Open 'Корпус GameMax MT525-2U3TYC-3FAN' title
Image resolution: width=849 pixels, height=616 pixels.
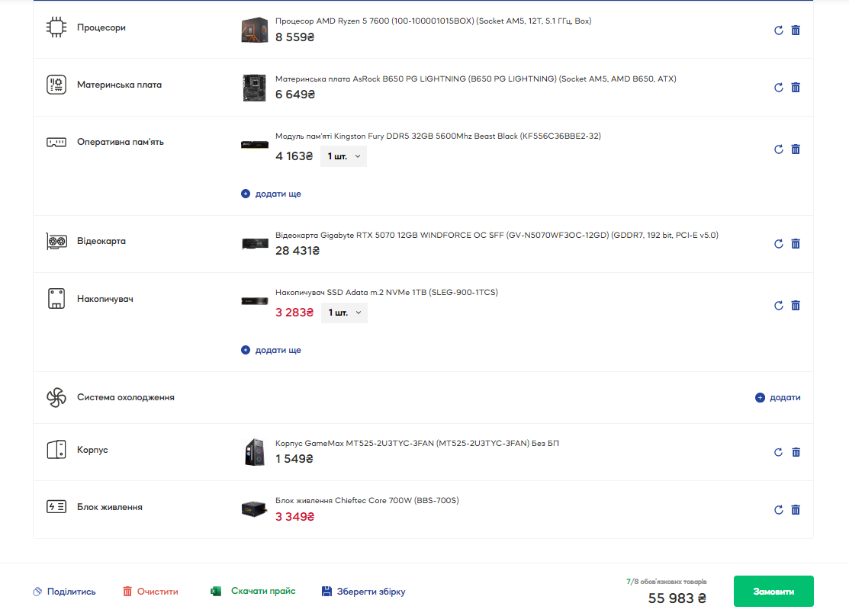(x=417, y=444)
